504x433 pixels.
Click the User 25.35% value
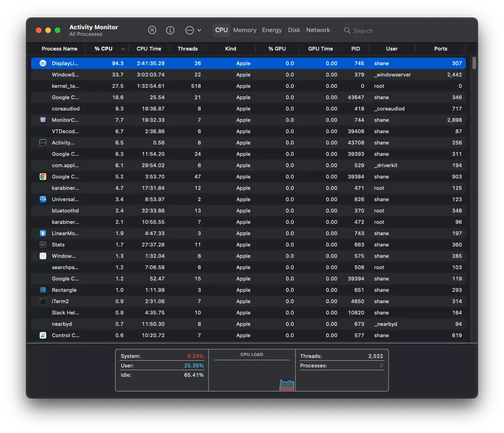194,365
